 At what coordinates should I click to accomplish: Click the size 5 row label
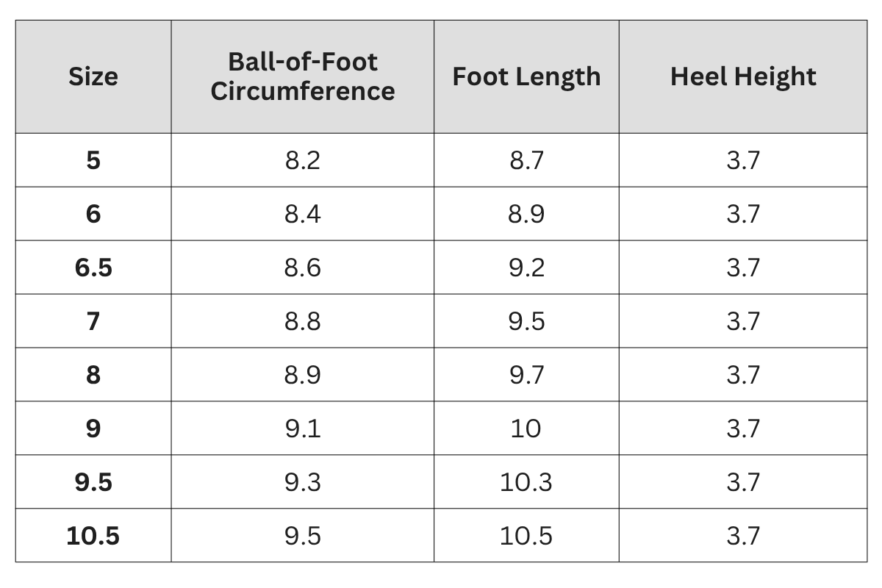(93, 160)
